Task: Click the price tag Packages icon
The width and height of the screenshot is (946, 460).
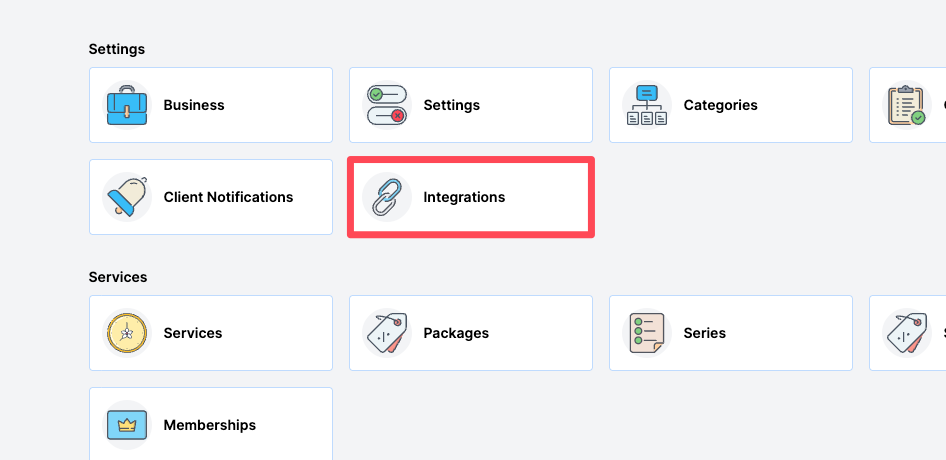Action: tap(386, 333)
